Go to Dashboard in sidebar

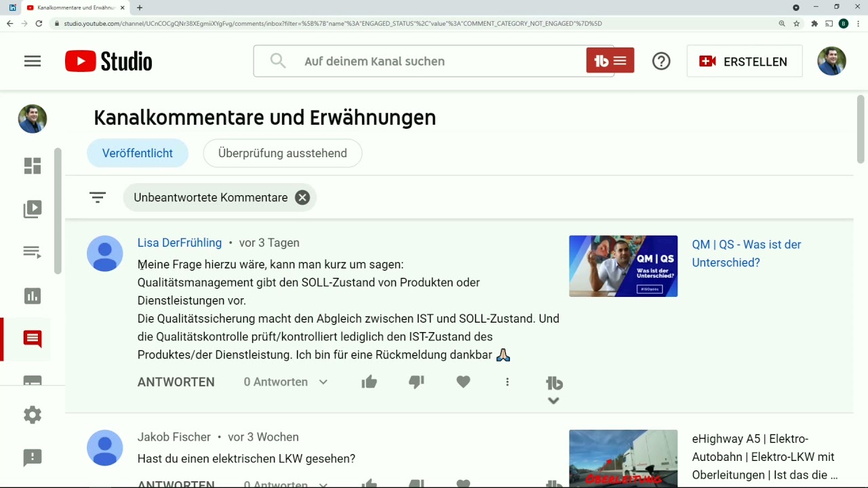tap(33, 166)
